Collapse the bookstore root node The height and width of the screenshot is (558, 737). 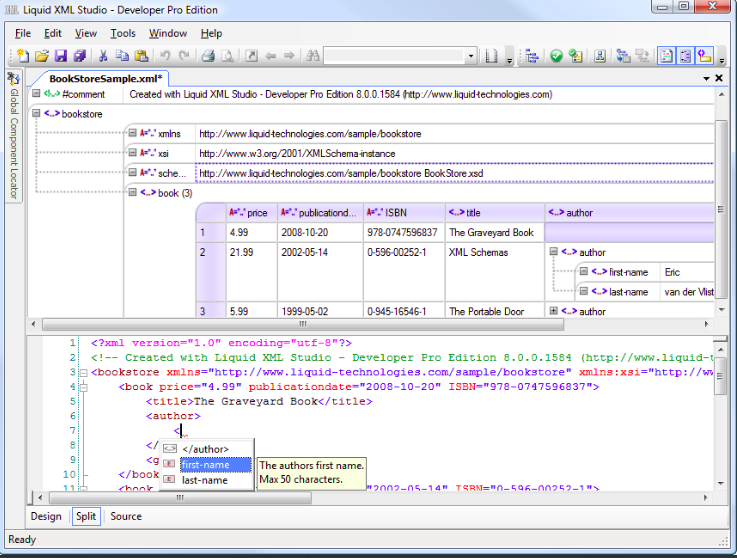(x=36, y=114)
